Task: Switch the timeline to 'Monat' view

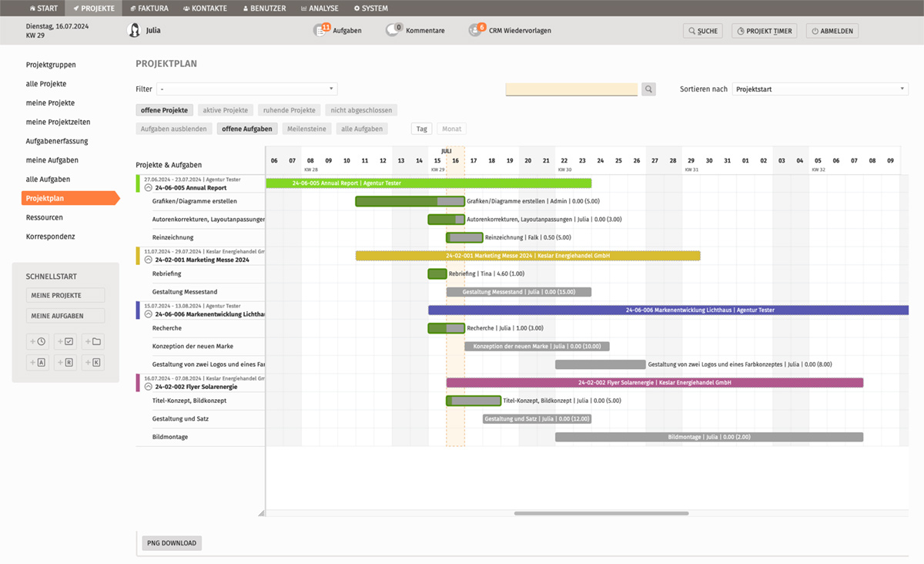Action: pyautogui.click(x=450, y=128)
